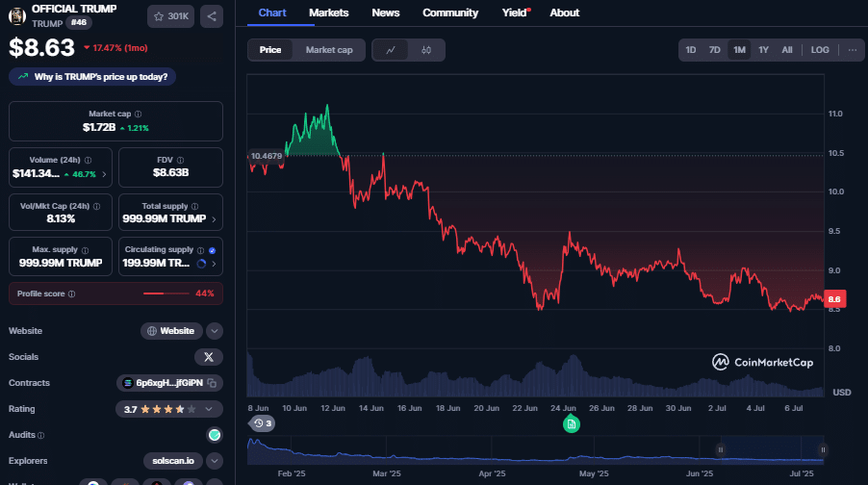Viewport: 868px width, 485px height.
Task: Click Market cap info icon
Action: [x=138, y=115]
